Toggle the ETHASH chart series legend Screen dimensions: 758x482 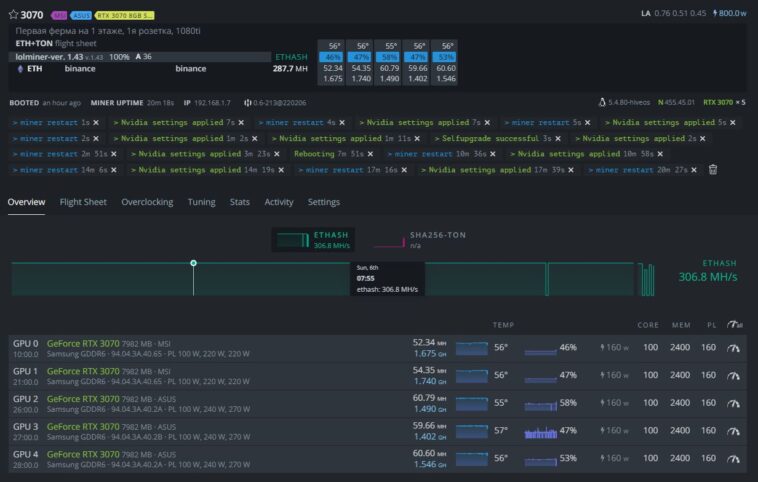click(x=313, y=240)
